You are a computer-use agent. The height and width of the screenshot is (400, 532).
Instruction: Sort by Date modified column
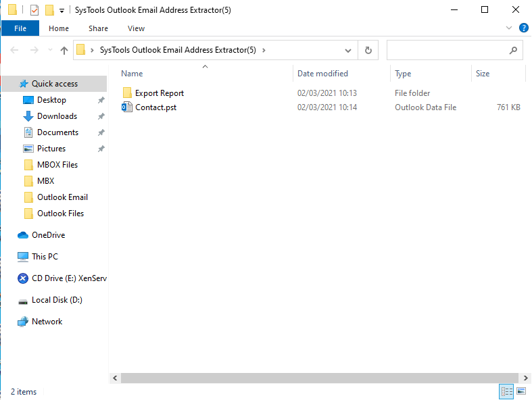click(322, 74)
